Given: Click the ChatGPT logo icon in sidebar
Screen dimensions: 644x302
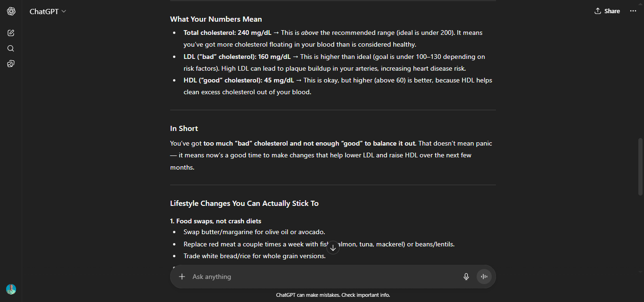Looking at the screenshot, I should [11, 11].
